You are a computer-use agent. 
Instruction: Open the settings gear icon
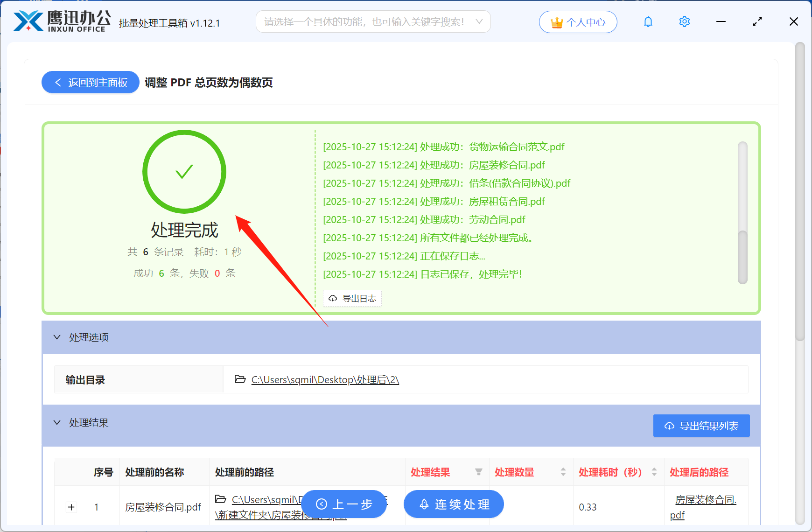[x=684, y=21]
